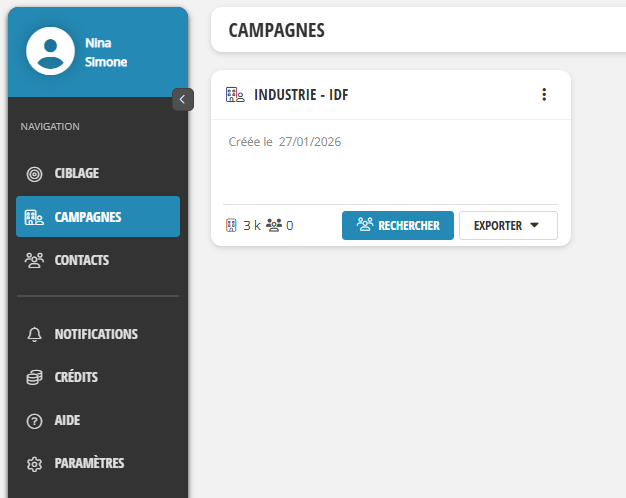Image resolution: width=626 pixels, height=498 pixels.
Task: Click the Rechercher button
Action: pos(398,226)
